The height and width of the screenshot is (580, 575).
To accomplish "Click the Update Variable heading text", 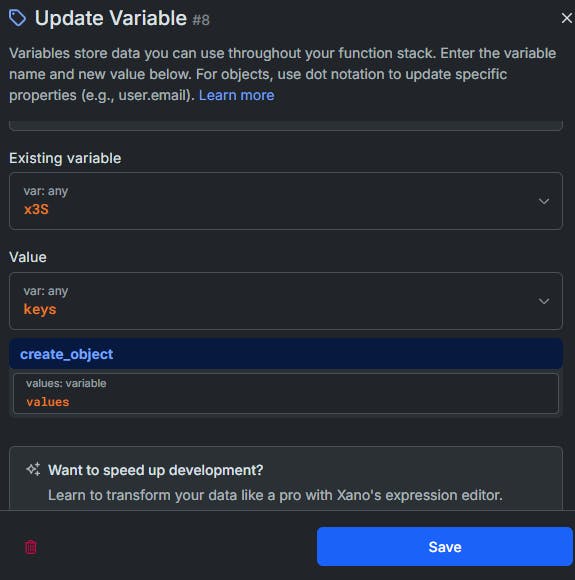I will [111, 18].
